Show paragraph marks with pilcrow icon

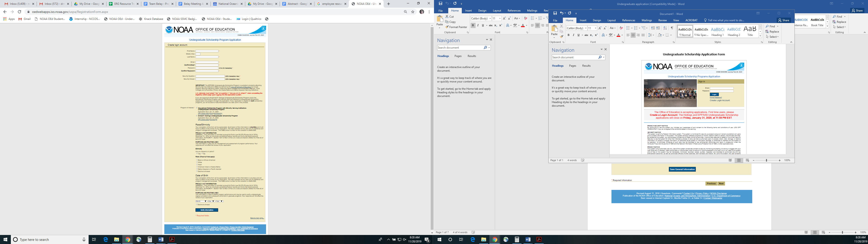coord(672,28)
